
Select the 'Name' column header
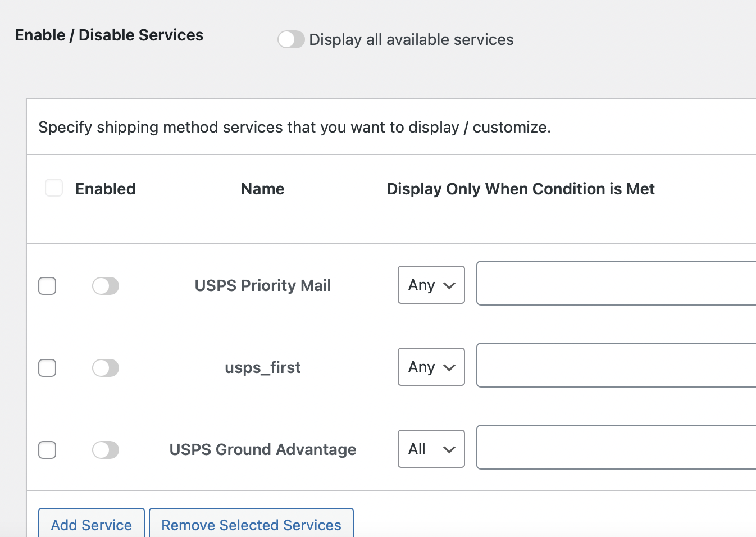(x=262, y=189)
